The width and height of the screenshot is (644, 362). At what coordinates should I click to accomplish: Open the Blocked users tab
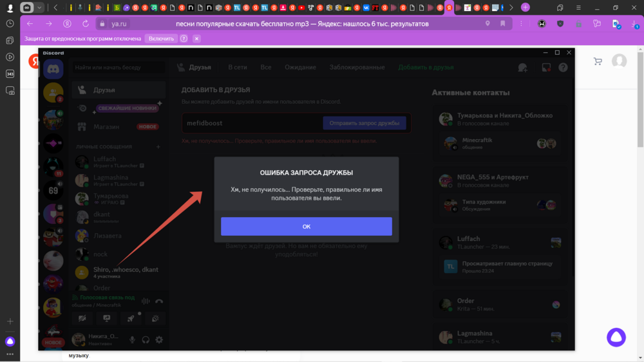point(357,68)
